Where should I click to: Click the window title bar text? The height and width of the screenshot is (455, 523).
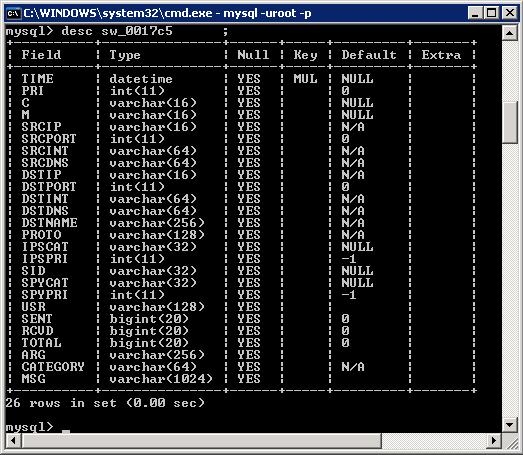(x=167, y=13)
